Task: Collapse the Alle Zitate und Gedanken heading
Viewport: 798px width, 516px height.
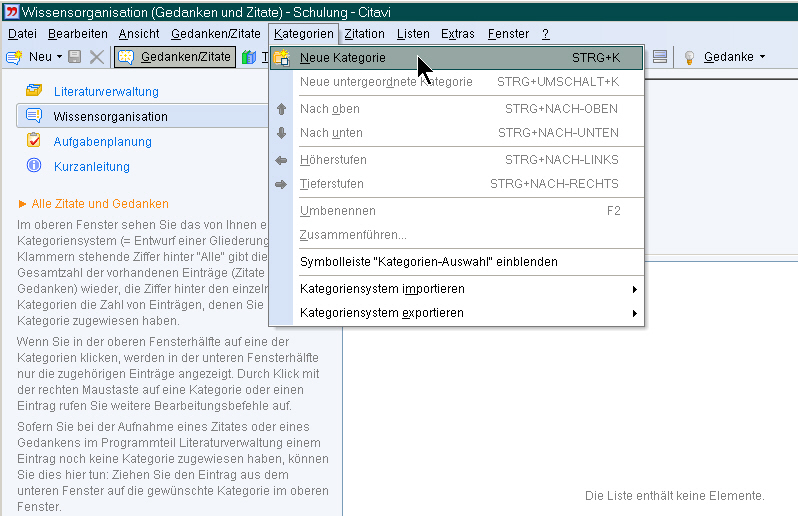Action: [x=23, y=203]
